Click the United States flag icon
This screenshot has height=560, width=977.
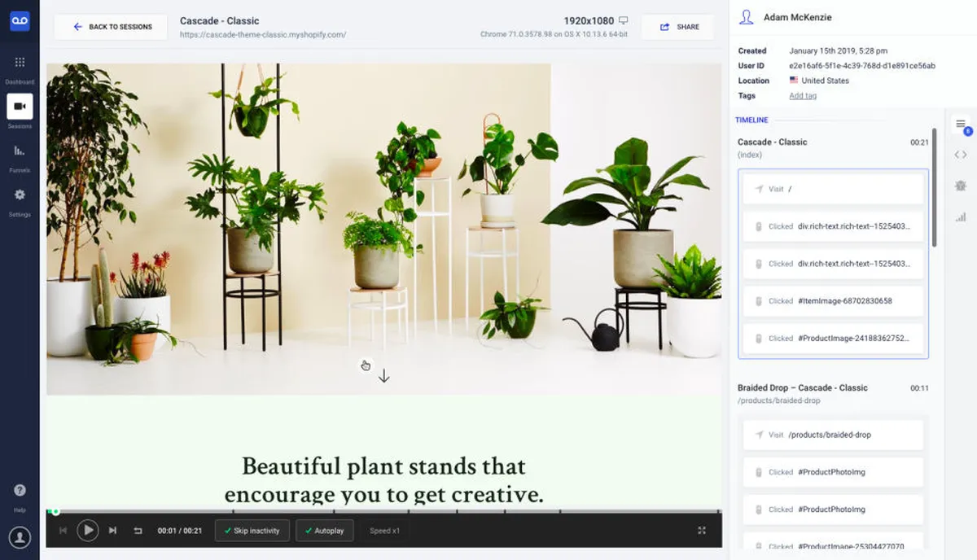click(794, 81)
